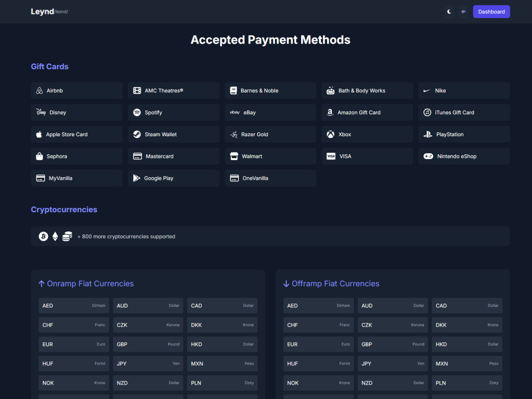
Task: Click the Amazon logo icon
Action: [330, 112]
